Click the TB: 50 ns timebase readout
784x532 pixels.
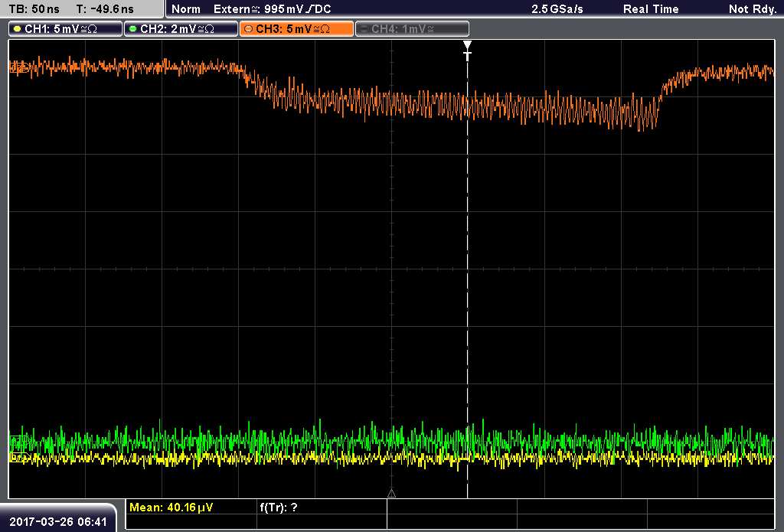click(34, 9)
